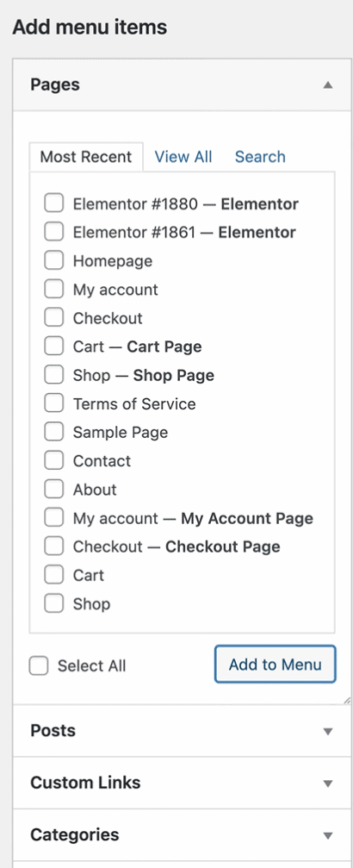Tick the Contact page checkbox

[x=53, y=460]
